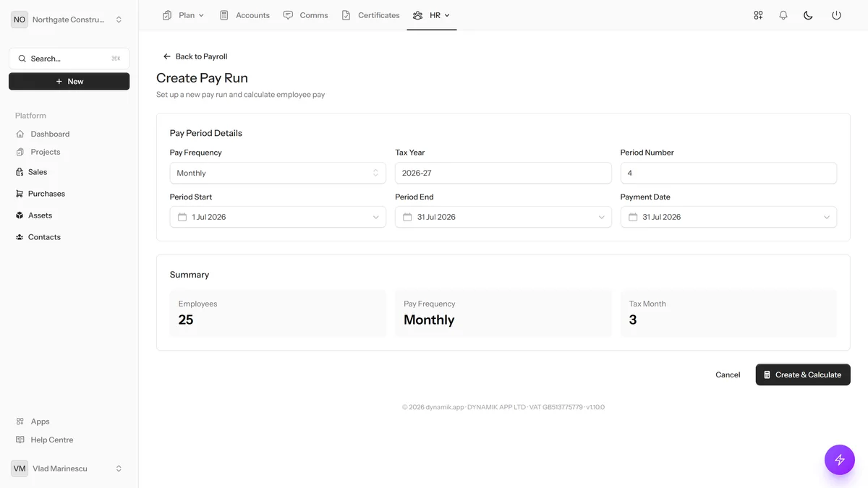Switch to the Certificates tab
This screenshot has width=868, height=488.
pyautogui.click(x=370, y=15)
